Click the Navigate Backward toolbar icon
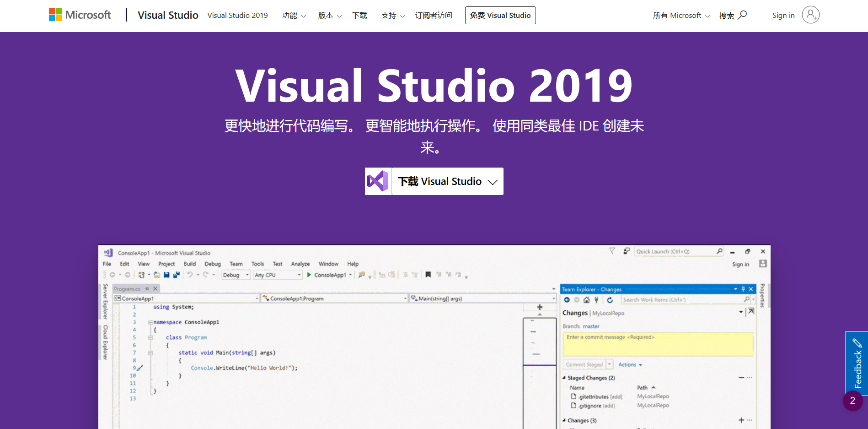Viewport: 868px width, 429px height. tap(112, 275)
